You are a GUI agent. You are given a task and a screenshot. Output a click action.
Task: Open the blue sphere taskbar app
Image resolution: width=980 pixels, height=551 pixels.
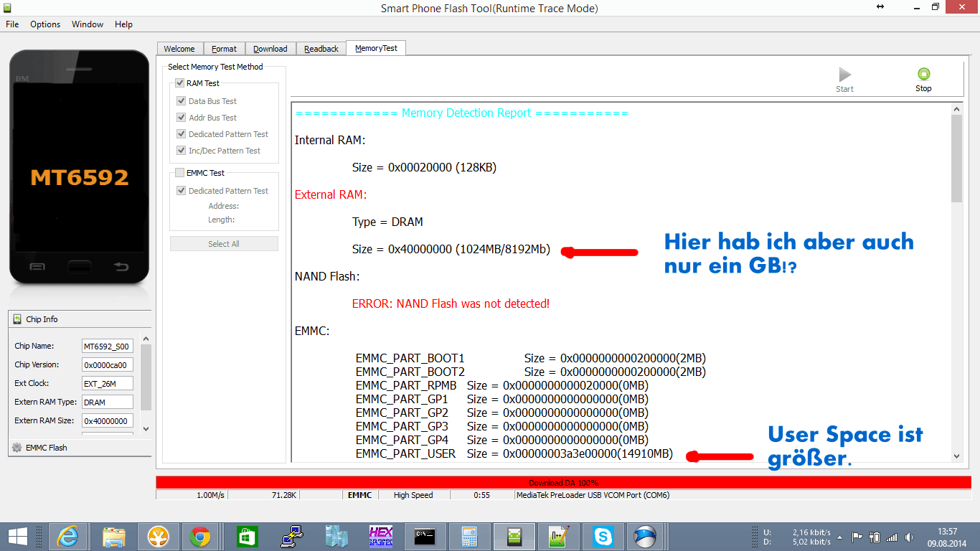tap(646, 536)
